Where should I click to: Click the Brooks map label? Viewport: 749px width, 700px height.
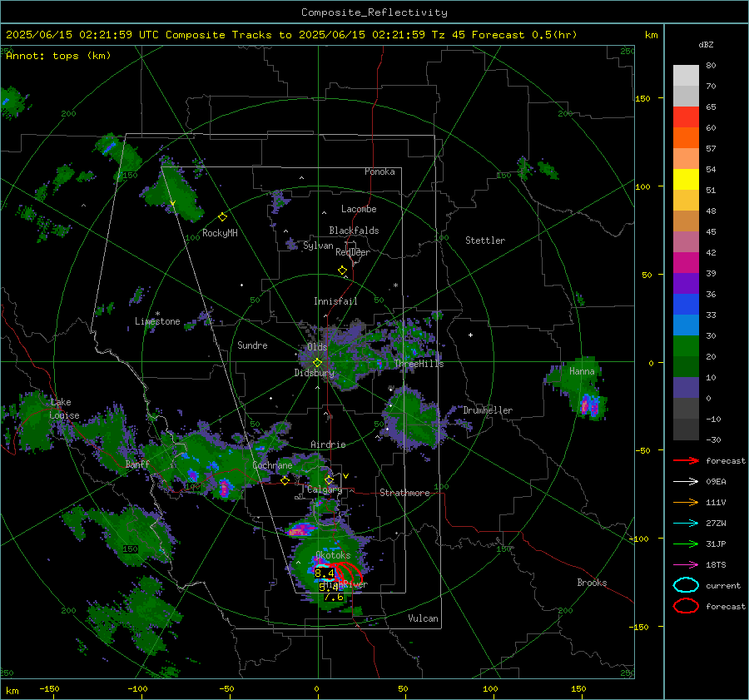[x=592, y=583]
